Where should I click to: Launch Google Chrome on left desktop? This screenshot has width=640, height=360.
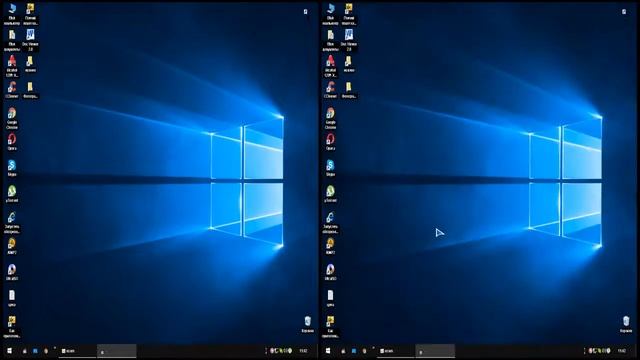tap(12, 118)
